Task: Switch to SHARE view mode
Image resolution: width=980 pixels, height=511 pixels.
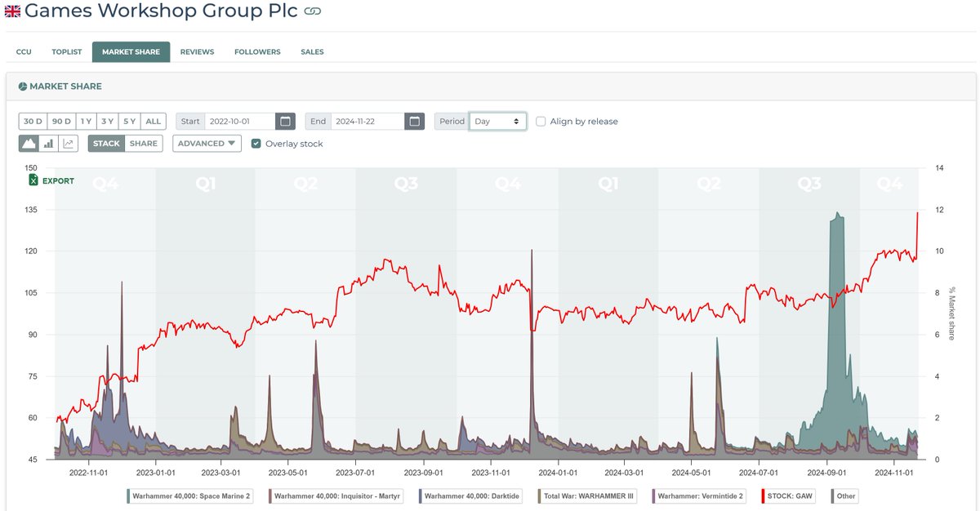Action: click(x=144, y=144)
